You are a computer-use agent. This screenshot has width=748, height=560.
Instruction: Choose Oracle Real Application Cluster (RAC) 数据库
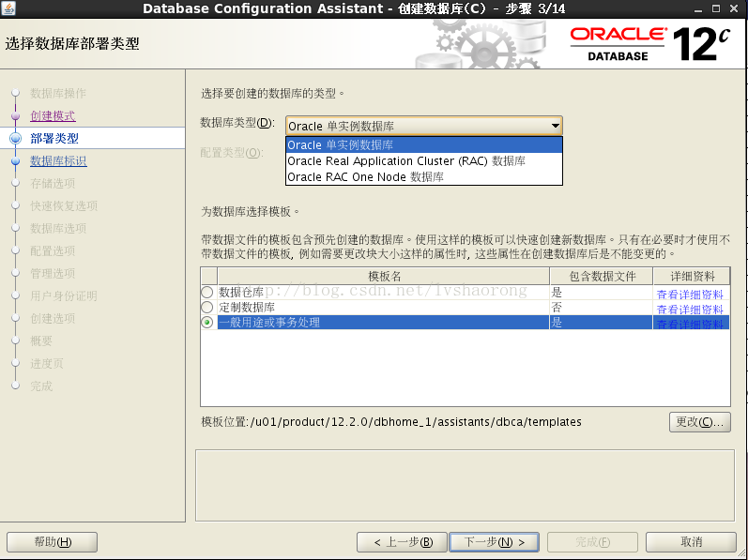(x=424, y=161)
